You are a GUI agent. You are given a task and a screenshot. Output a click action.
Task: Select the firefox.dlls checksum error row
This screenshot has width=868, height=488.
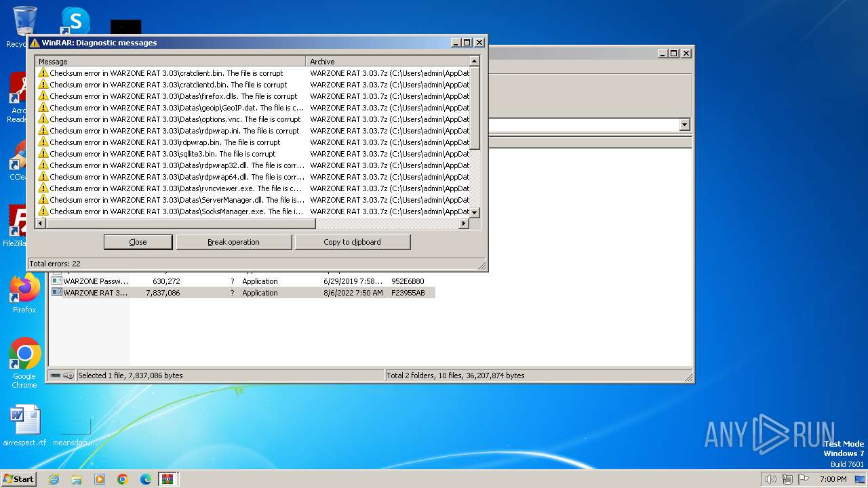pos(252,96)
